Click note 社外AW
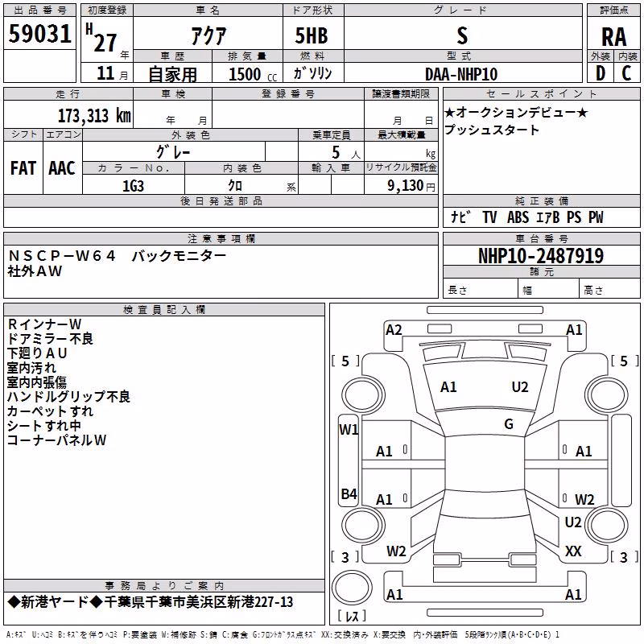Viewport: 644px width, 644px height. click(x=35, y=271)
